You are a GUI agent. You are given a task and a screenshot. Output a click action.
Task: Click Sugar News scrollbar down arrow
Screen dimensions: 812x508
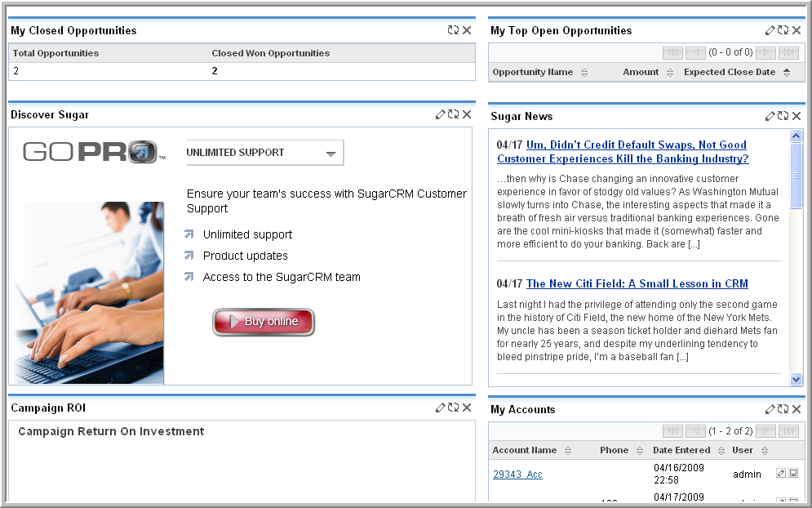(x=796, y=380)
